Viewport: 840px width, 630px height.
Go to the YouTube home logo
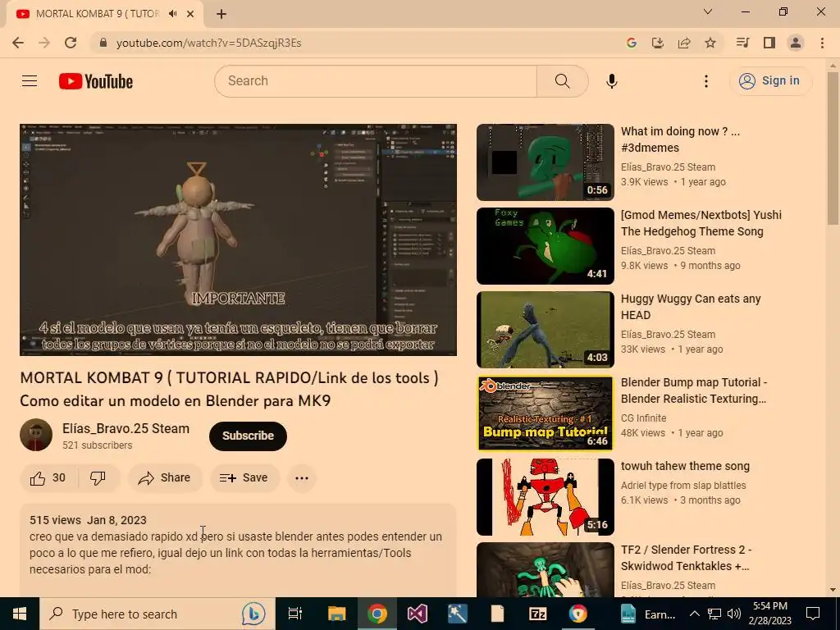[x=96, y=81]
